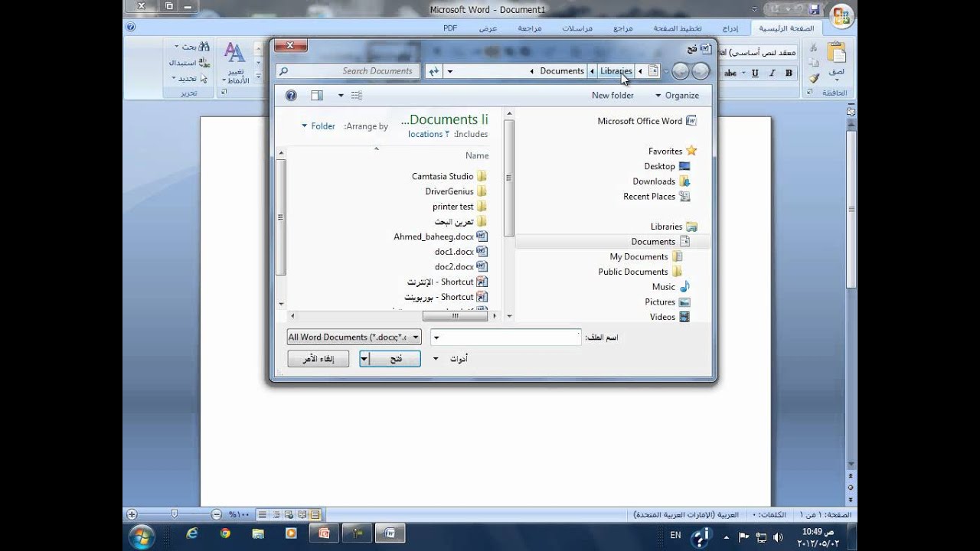Expand arrow after Documents breadcrumb

click(532, 71)
